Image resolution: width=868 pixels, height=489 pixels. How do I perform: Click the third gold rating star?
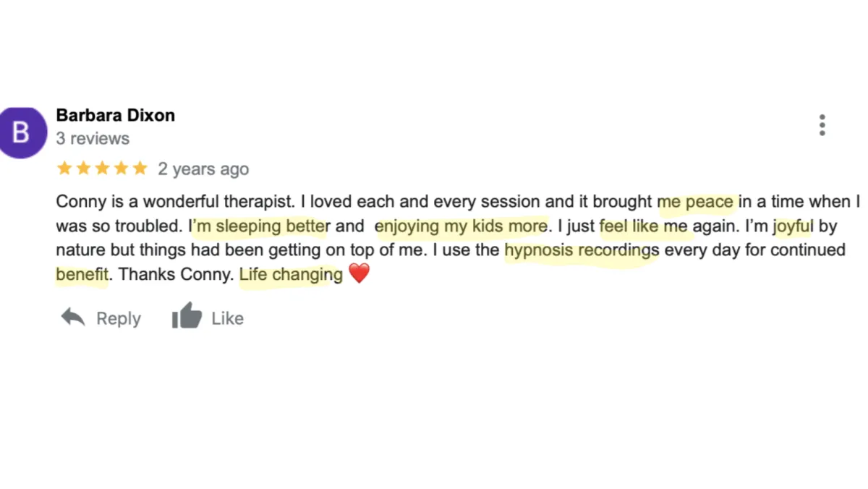[102, 169]
